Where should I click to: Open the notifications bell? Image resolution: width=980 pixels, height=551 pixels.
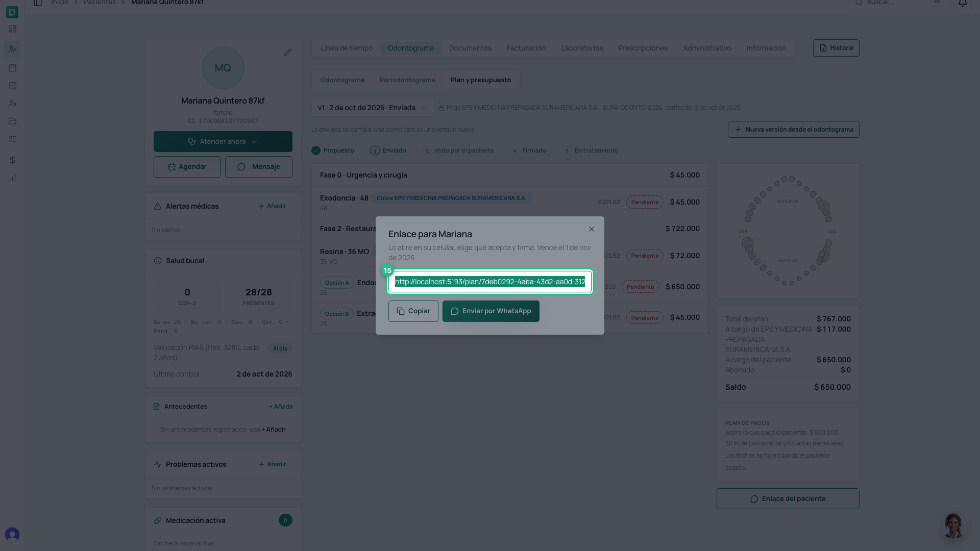[x=962, y=3]
